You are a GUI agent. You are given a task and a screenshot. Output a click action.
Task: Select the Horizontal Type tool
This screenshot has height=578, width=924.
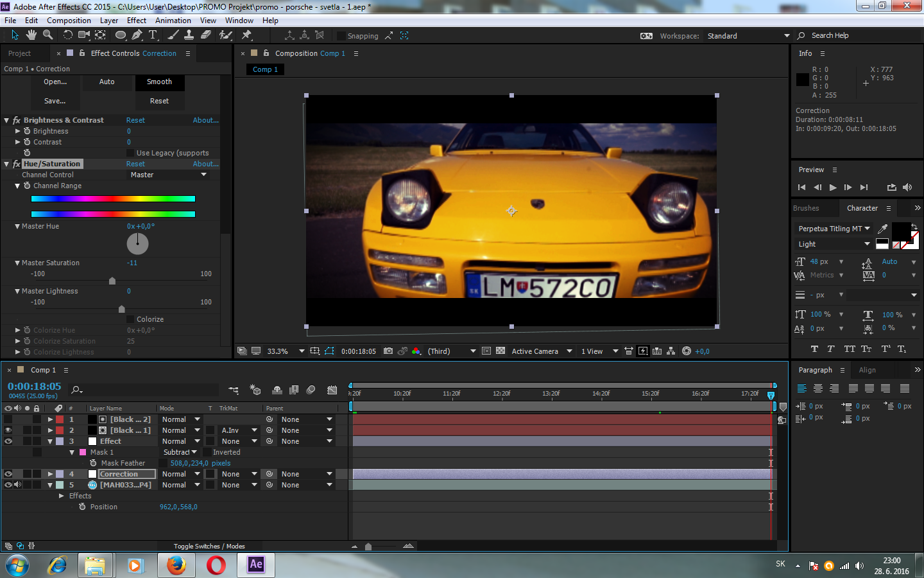[x=153, y=35]
